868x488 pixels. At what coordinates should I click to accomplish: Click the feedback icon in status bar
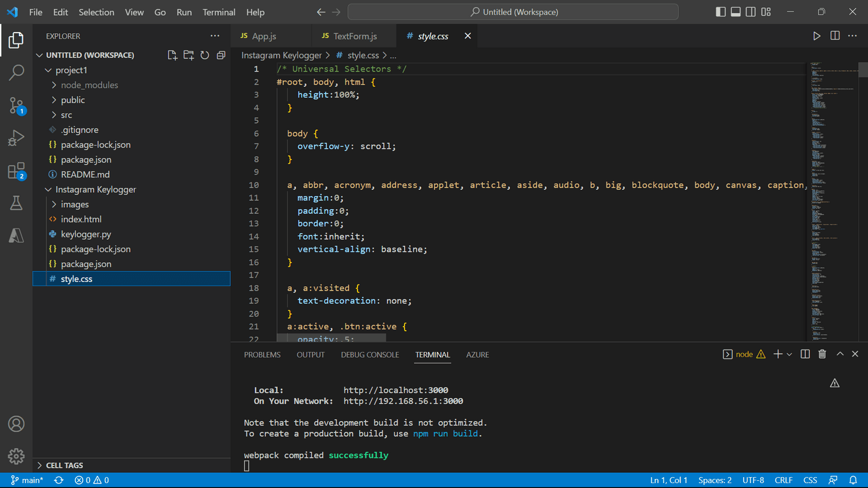(833, 480)
